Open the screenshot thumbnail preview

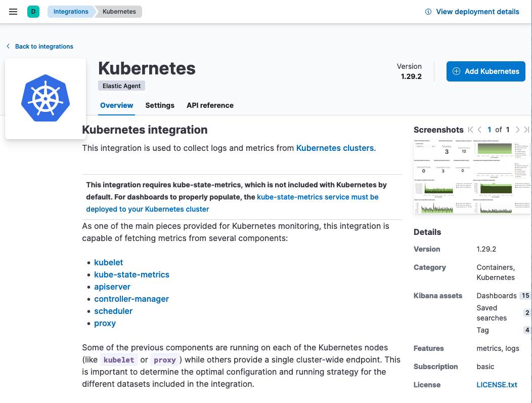(472, 176)
